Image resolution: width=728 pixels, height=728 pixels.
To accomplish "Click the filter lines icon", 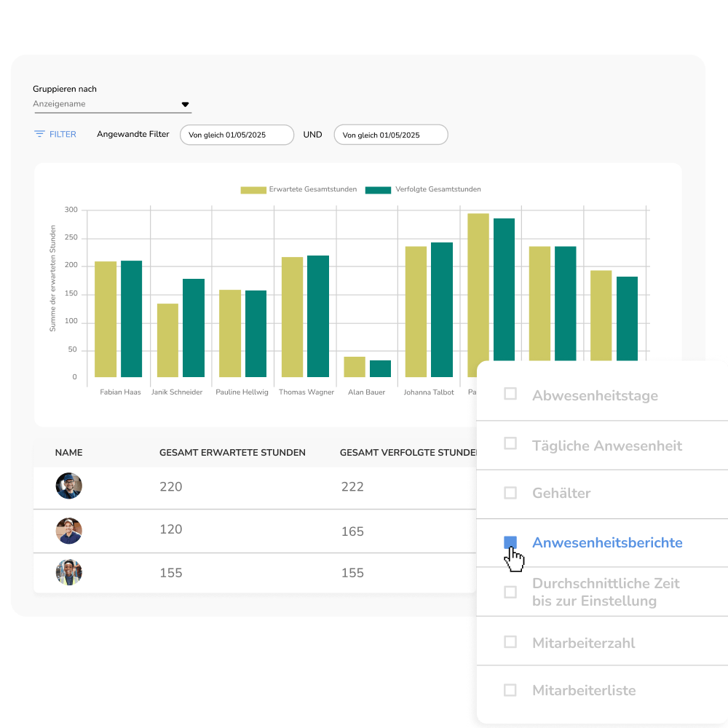I will click(39, 134).
